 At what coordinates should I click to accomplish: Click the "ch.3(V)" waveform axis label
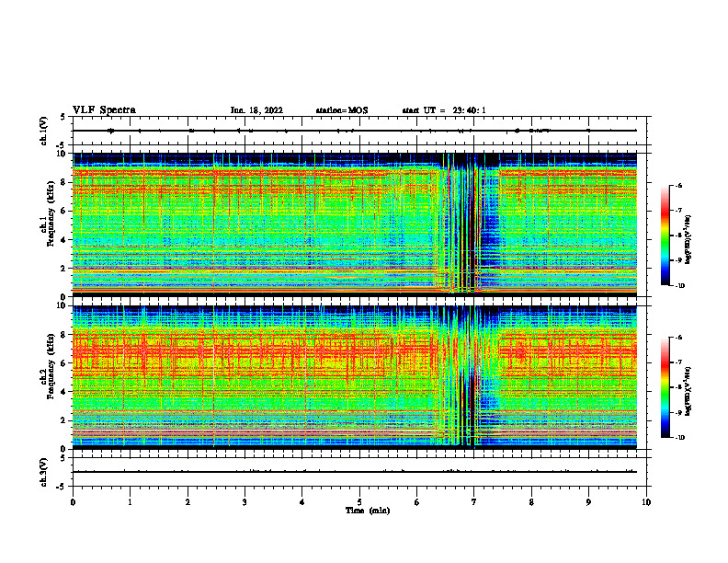pyautogui.click(x=44, y=472)
